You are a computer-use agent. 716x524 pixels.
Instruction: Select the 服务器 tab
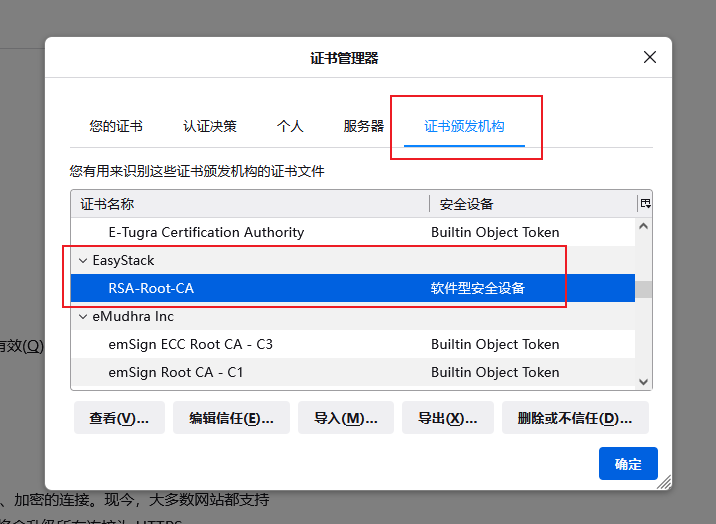[x=364, y=127]
